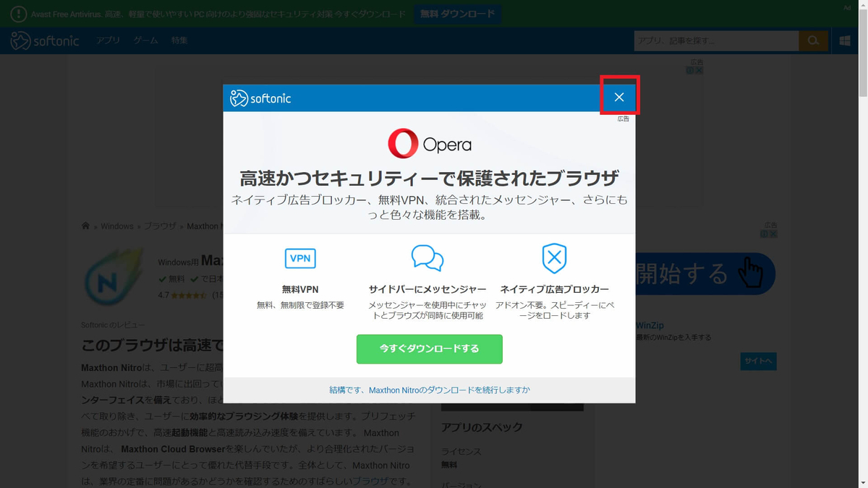Focus the アプリ、記事を探す search field
868x488 pixels.
point(716,40)
